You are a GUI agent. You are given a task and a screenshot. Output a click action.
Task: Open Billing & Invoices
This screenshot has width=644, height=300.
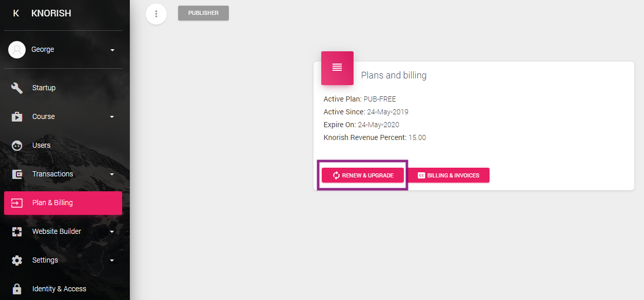click(448, 175)
